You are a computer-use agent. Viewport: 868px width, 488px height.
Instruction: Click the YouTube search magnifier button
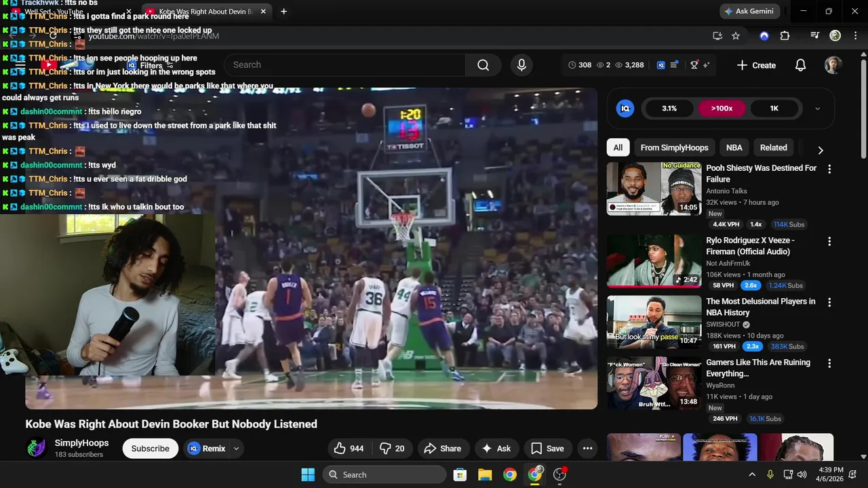click(483, 65)
